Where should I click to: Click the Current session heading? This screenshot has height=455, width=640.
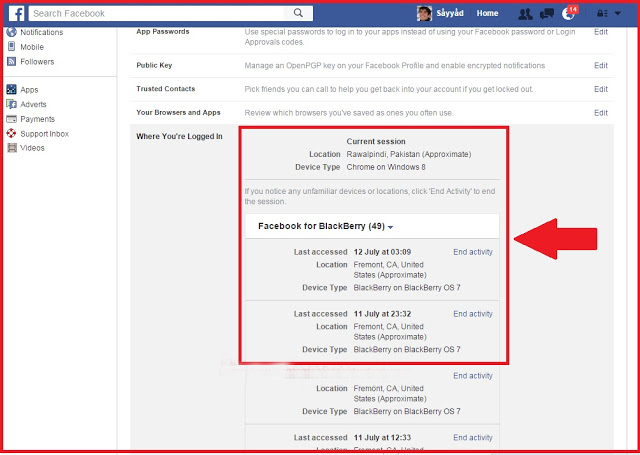376,142
